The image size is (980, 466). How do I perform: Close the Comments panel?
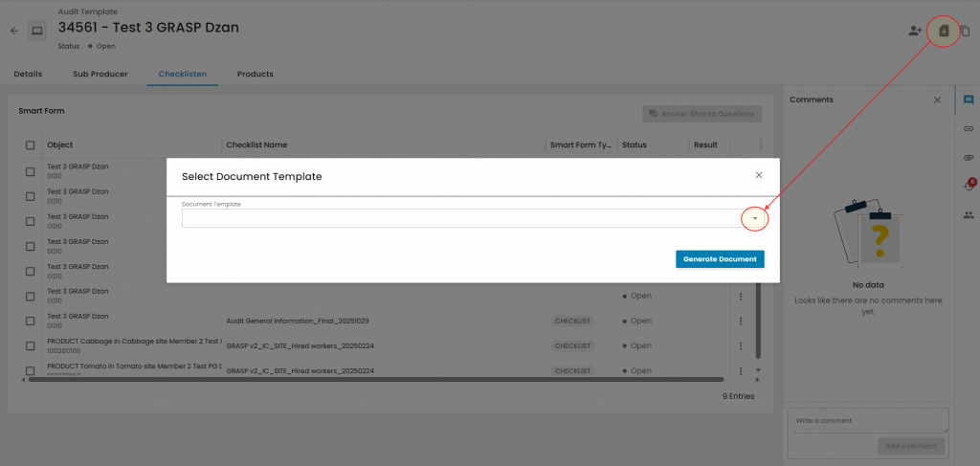[x=937, y=100]
